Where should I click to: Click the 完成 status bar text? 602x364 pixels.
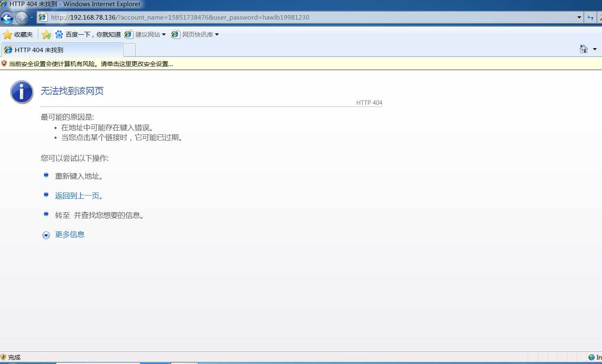click(x=14, y=357)
